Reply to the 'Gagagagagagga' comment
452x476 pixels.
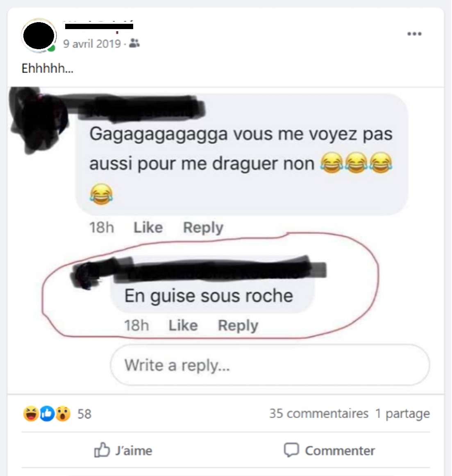click(x=203, y=228)
